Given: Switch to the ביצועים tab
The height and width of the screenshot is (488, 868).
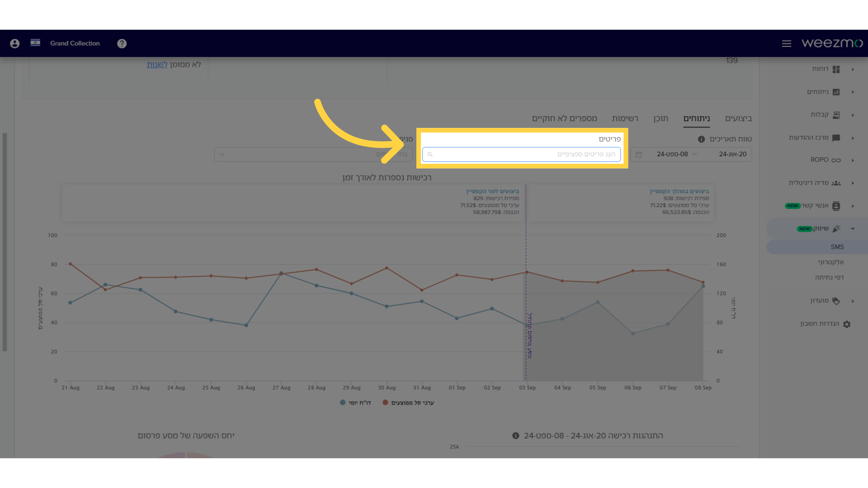Looking at the screenshot, I should tap(738, 118).
